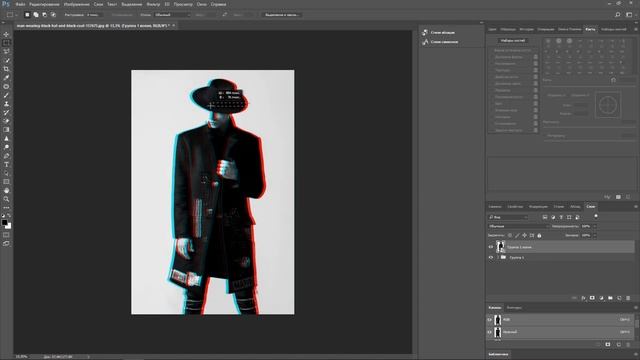Click Create New Layer icon in Layers panel

tap(619, 298)
